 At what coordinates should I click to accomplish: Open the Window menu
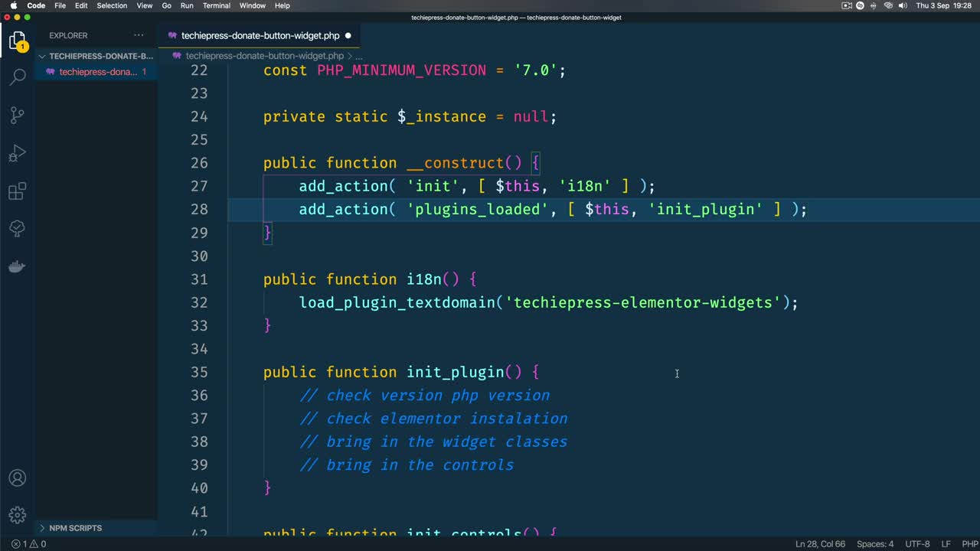click(x=253, y=5)
